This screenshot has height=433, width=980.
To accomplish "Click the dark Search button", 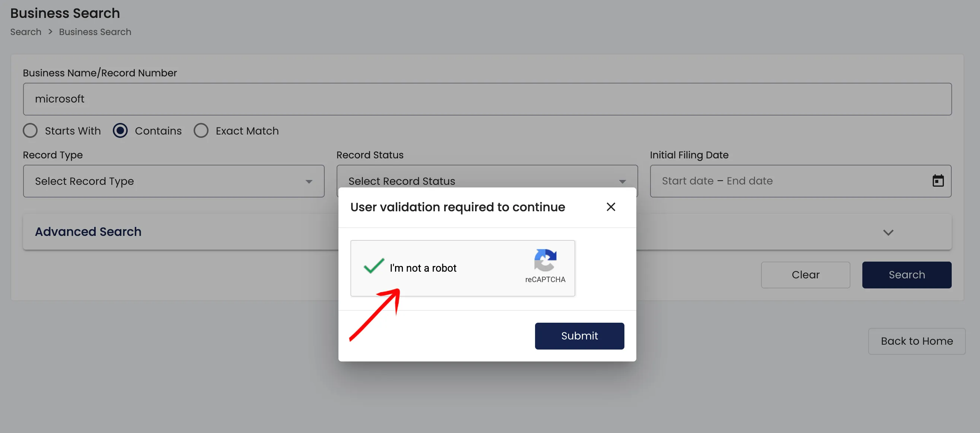I will (907, 275).
